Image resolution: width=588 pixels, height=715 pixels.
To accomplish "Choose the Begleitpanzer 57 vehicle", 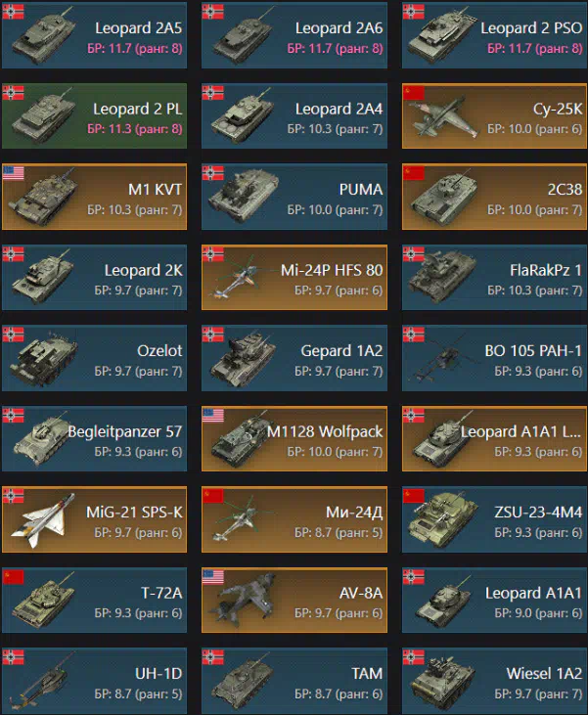I will coord(95,439).
